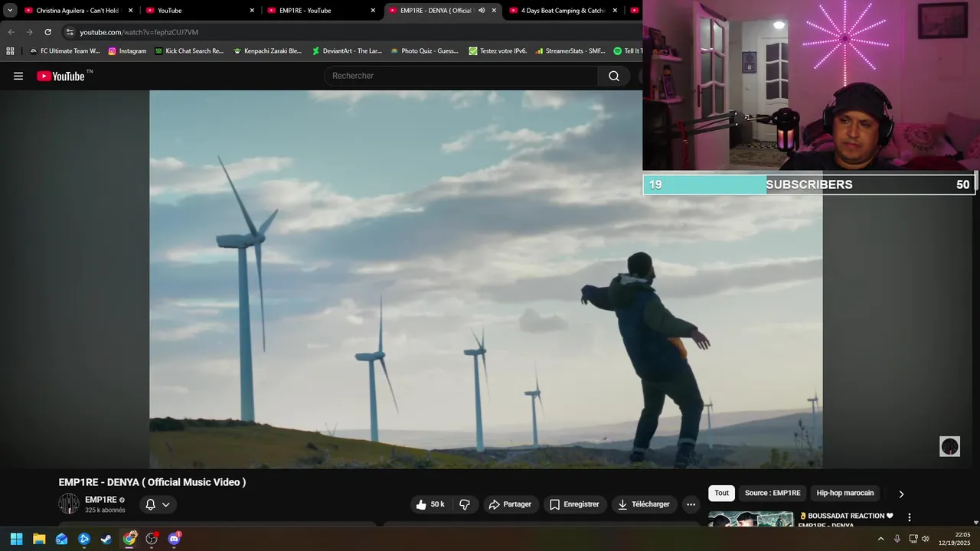
Task: Open the EMP1RE channel name link
Action: pyautogui.click(x=101, y=500)
